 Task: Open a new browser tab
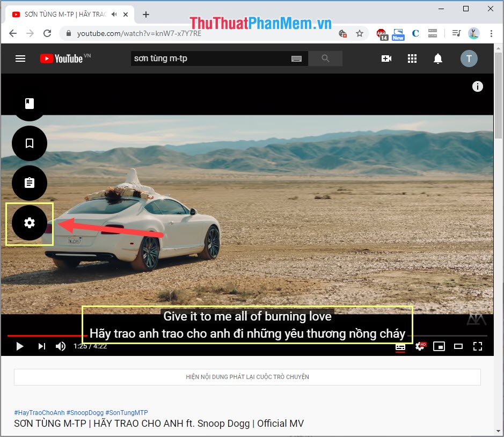click(145, 14)
